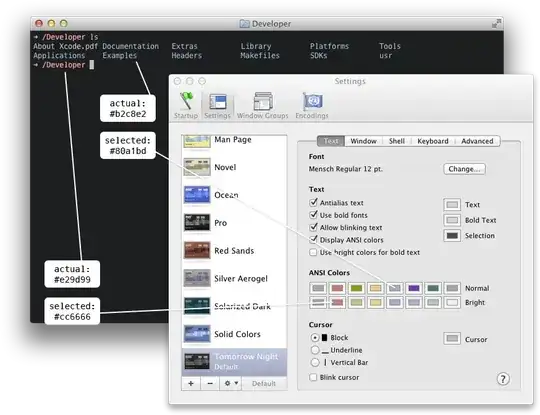Click "Makefiles" in the terminal output

point(260,55)
